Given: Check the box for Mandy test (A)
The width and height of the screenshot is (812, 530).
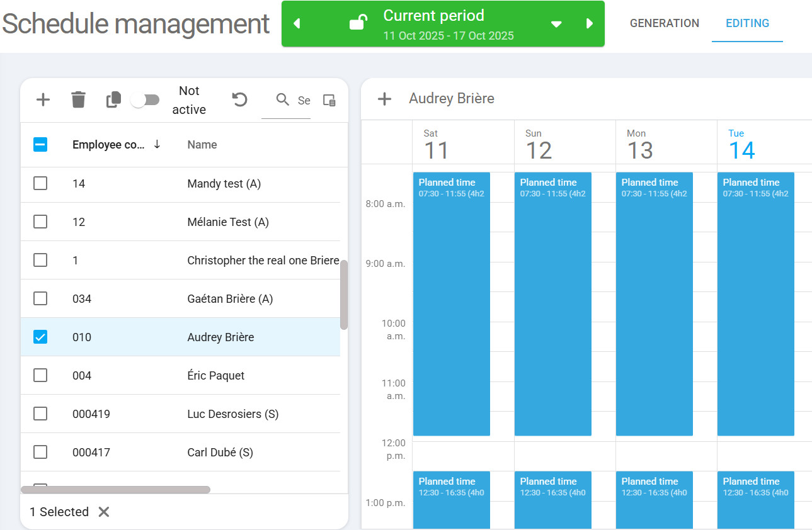Looking at the screenshot, I should (x=40, y=183).
